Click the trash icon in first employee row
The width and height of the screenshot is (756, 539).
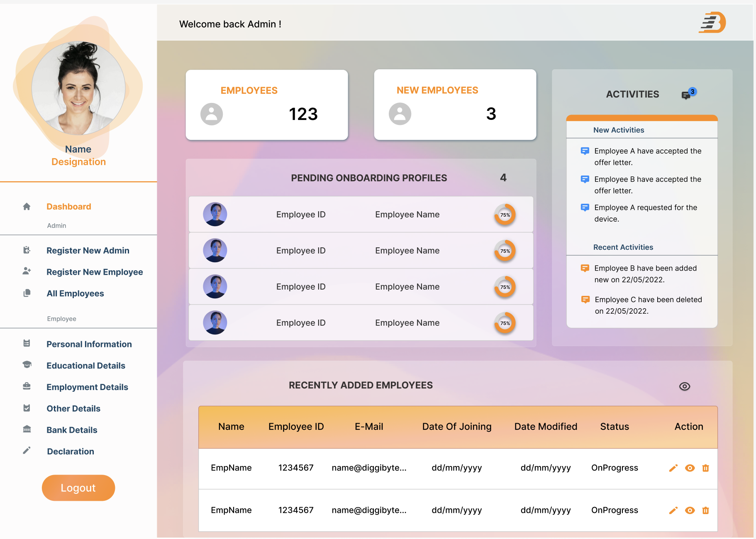click(x=705, y=468)
